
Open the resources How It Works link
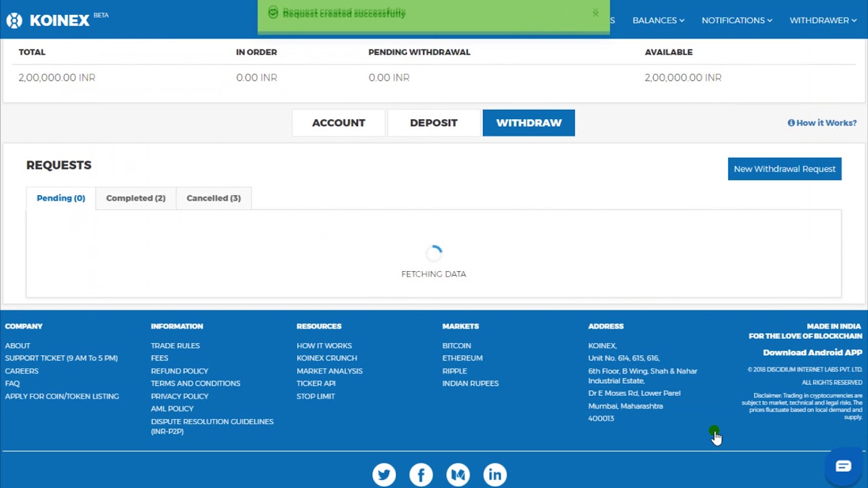coord(324,346)
